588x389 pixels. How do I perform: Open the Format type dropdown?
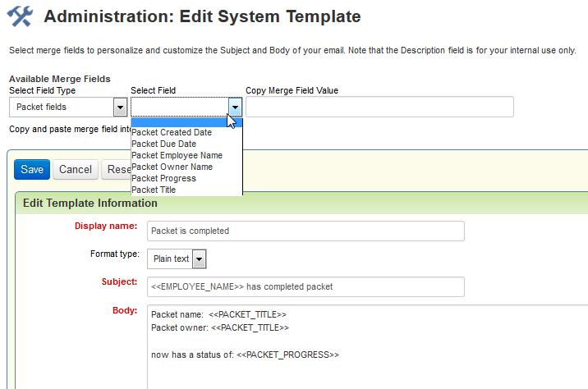click(x=199, y=259)
